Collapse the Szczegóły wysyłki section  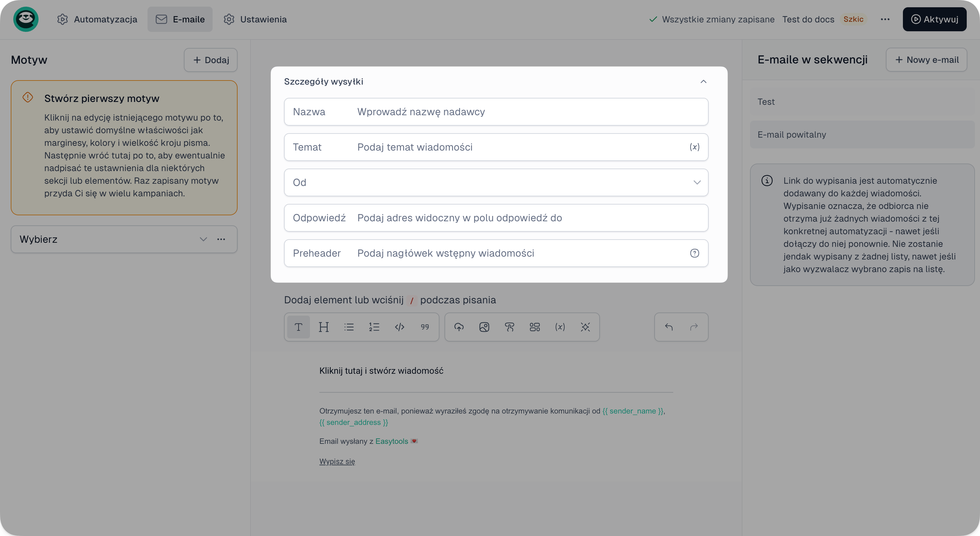pos(704,82)
